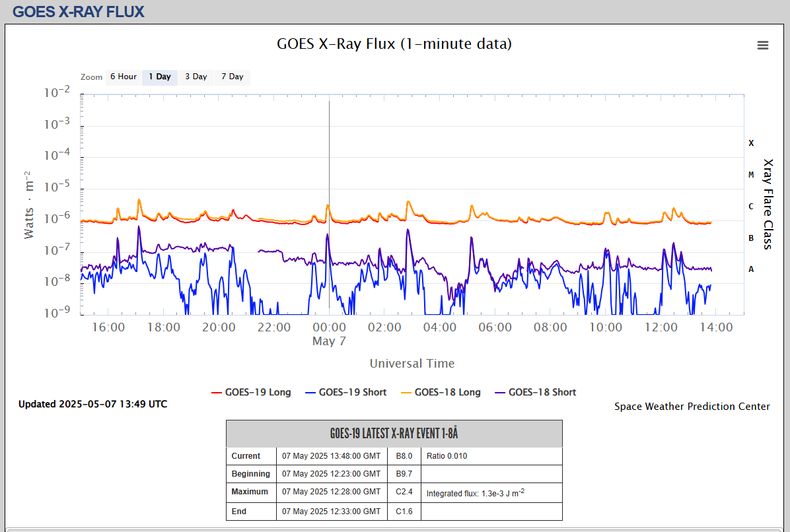
Task: Switch to the 3 Day zoom
Action: point(196,77)
